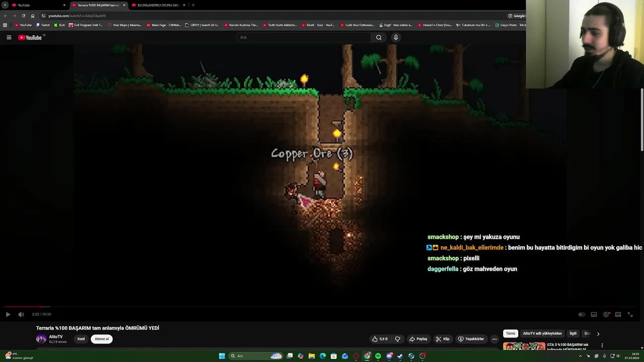Open the GTA 5 %100 BAŞARIM thumbnail
The height and width of the screenshot is (362, 644).
524,346
